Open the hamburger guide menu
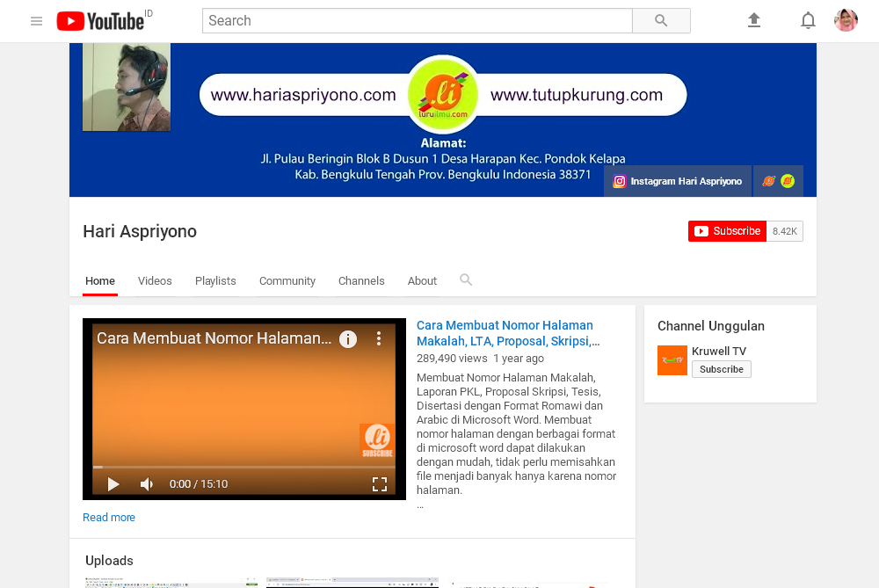Image resolution: width=879 pixels, height=588 pixels. [36, 21]
